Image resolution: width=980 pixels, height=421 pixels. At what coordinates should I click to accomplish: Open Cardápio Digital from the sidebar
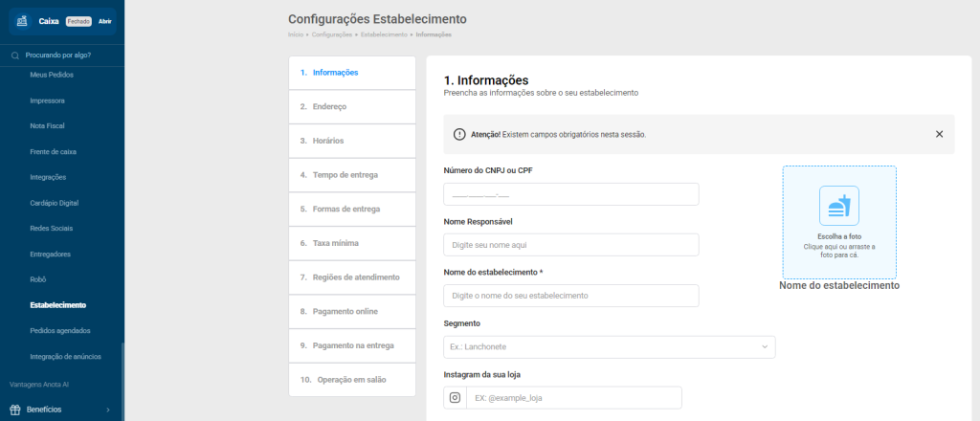click(x=54, y=203)
